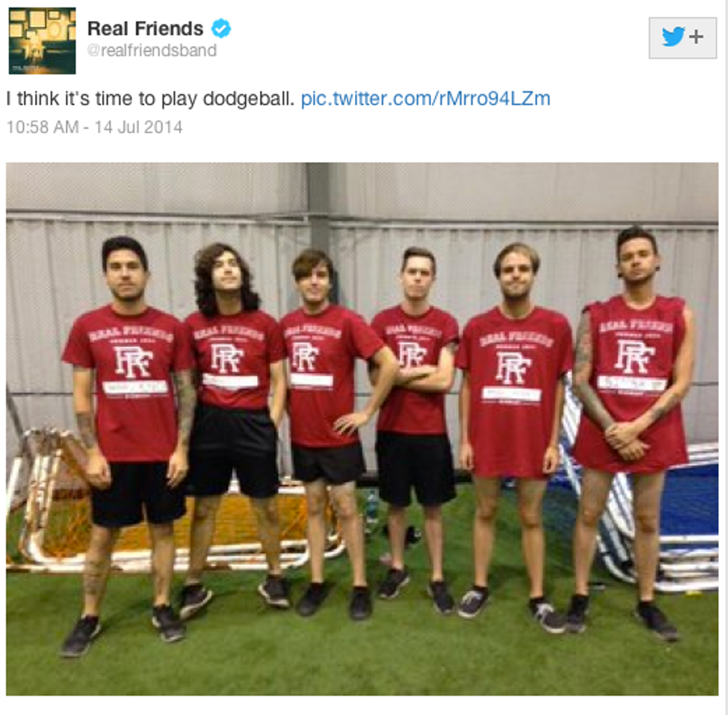Click the Real Friends profile avatar

pyautogui.click(x=42, y=41)
